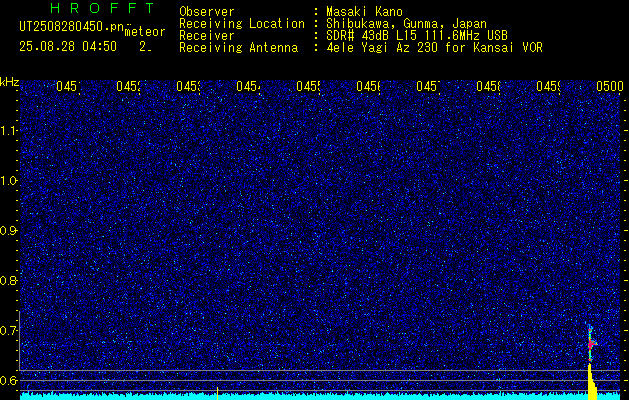Viewport: 629px width, 400px height.
Task: Click the 0451 time axis marker
Action: [x=69, y=86]
